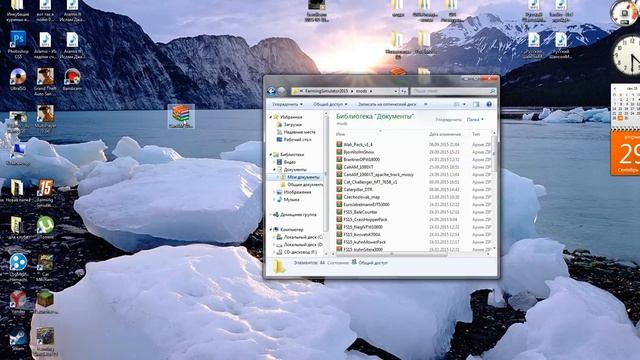640x360 pixels.
Task: Collapse the Избранное group in navigation pane
Action: (x=271, y=117)
